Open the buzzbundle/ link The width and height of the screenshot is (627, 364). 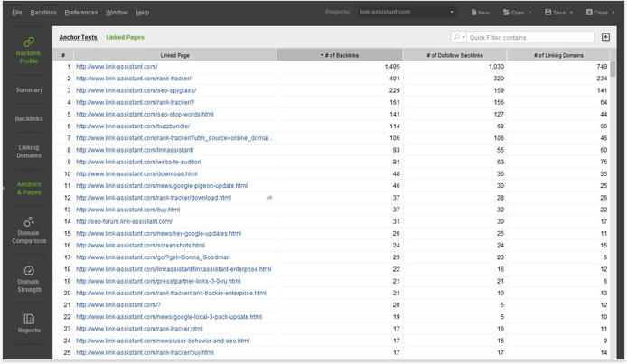click(133, 126)
